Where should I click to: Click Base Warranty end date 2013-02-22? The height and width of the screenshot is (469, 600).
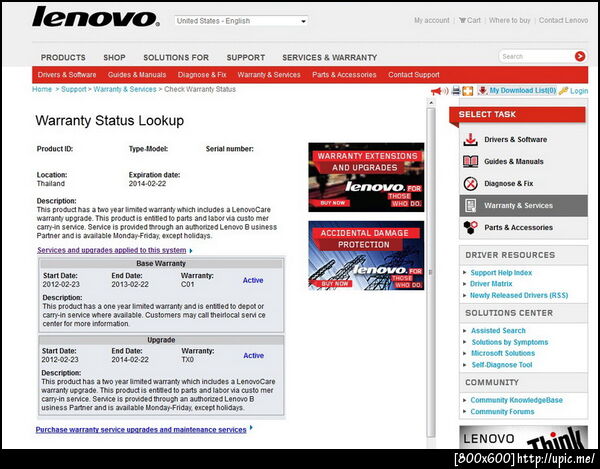click(130, 284)
